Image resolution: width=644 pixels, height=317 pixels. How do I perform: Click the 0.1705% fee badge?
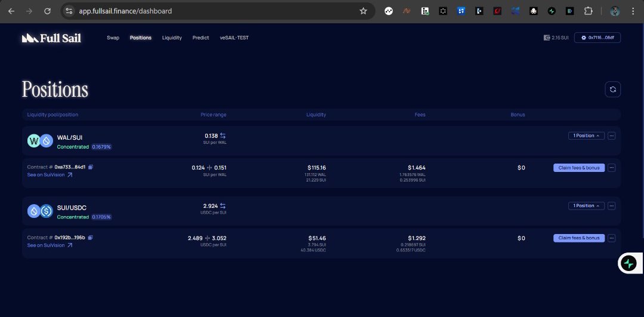[101, 217]
